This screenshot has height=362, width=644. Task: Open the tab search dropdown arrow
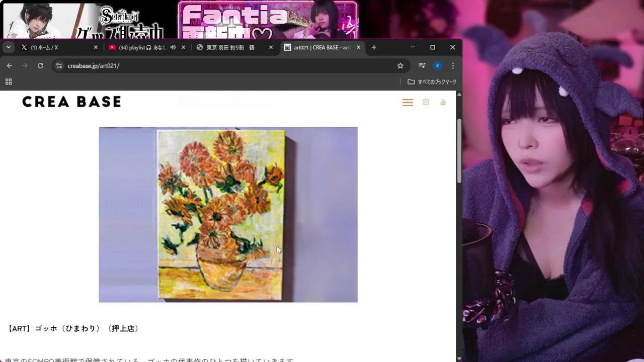(9, 47)
